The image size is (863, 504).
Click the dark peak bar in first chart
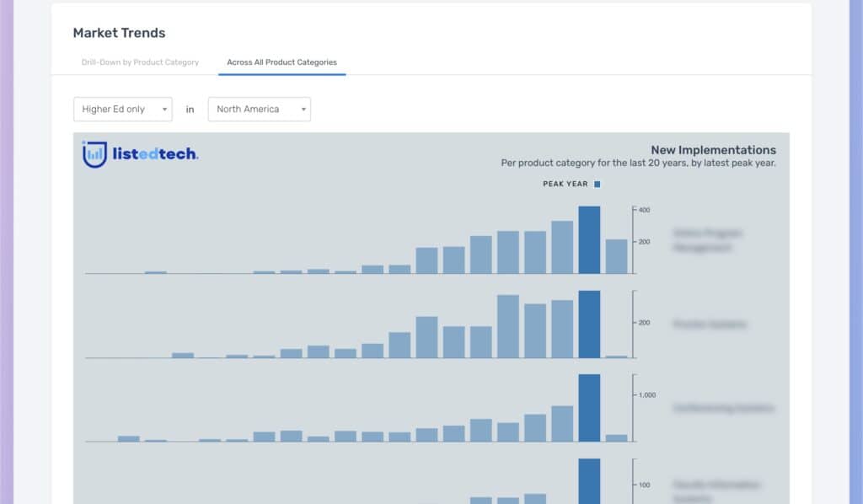coord(589,240)
